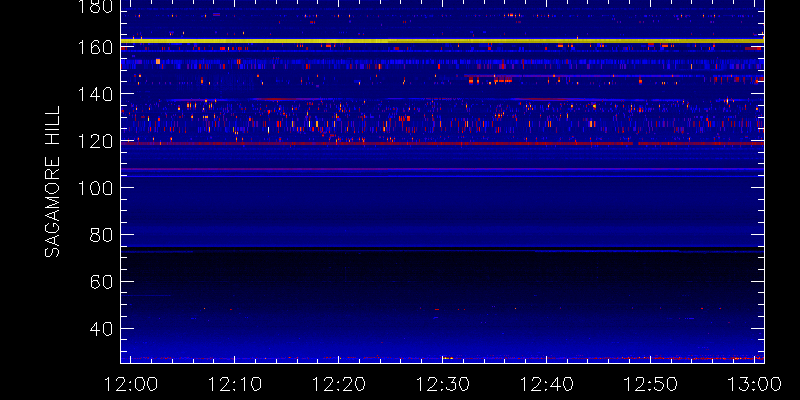Click the 160 frequency axis label
800x400 pixels.
click(95, 47)
